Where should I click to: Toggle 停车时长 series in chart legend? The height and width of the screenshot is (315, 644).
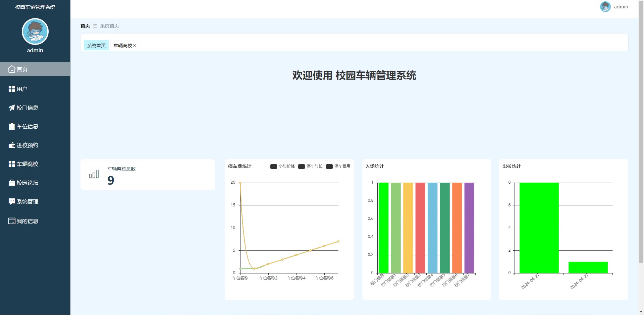[310, 166]
